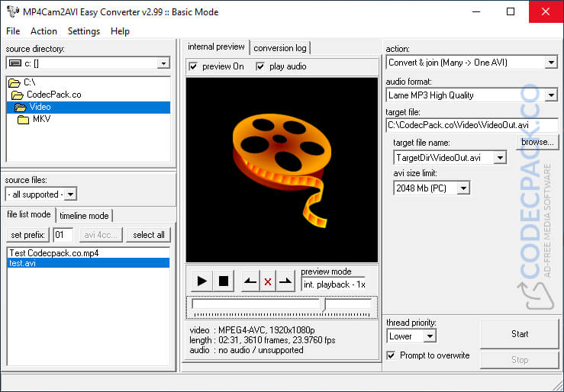
Task: Click the prefix number field
Action: point(63,235)
